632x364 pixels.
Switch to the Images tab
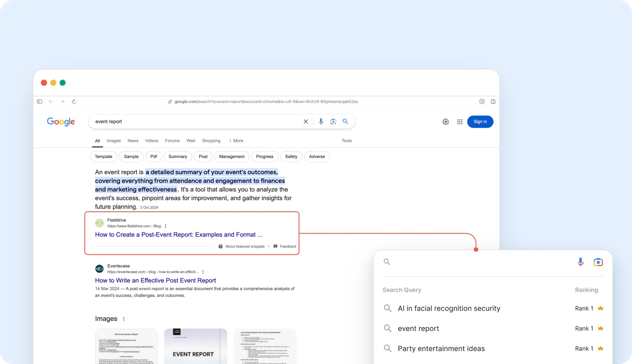(x=114, y=141)
